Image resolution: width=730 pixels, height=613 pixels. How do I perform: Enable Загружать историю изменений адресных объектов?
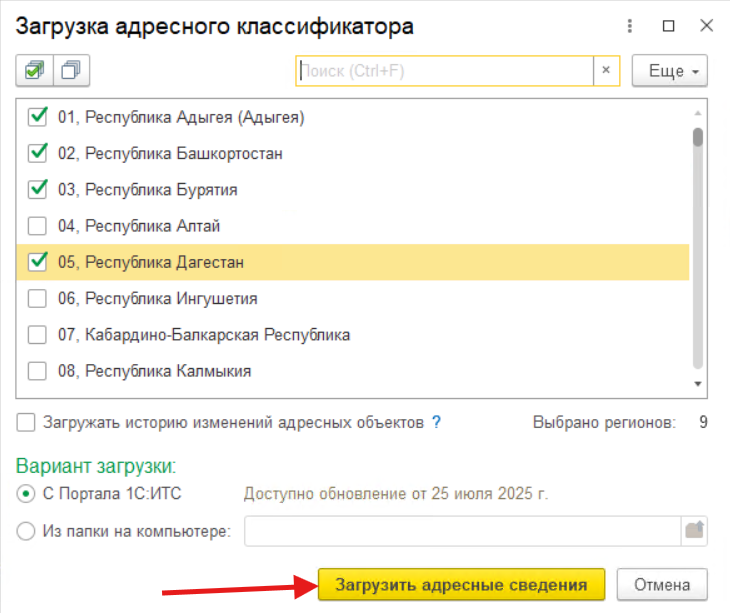[26, 423]
